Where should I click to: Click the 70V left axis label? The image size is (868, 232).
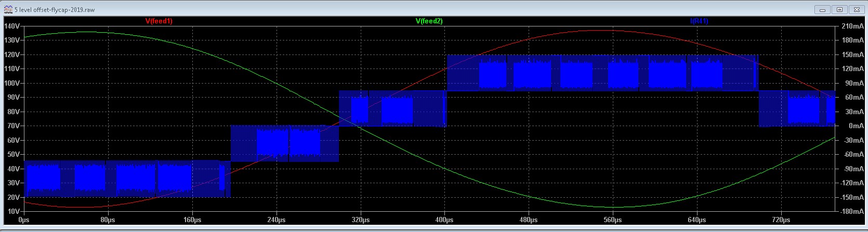tap(13, 126)
